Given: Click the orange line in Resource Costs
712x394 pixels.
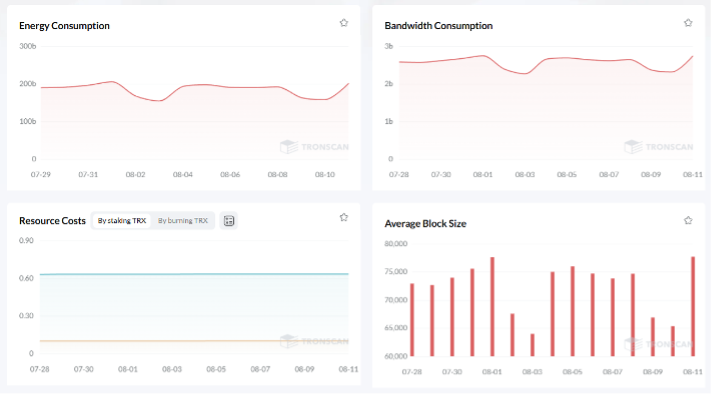Looking at the screenshot, I should click(x=194, y=341).
